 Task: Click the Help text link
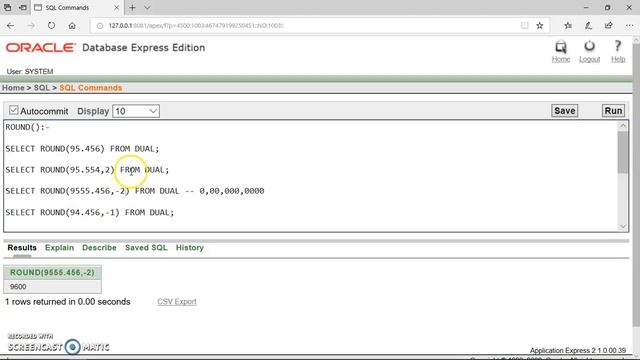tap(618, 59)
